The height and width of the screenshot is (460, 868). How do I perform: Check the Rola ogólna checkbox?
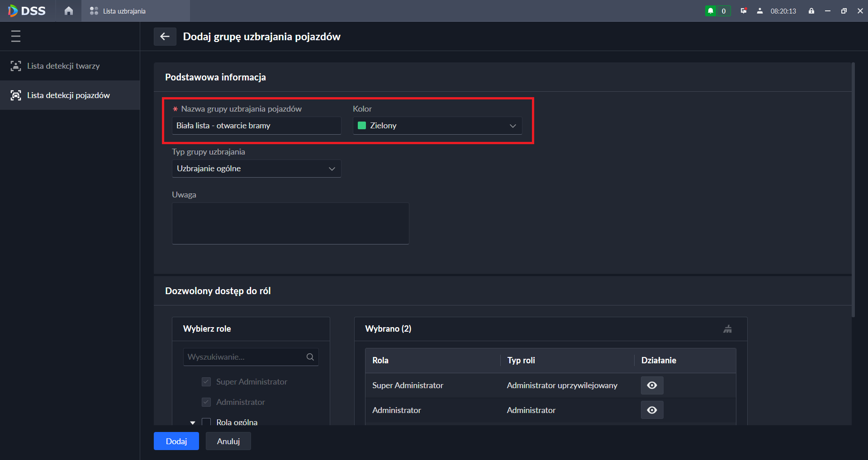tap(206, 422)
